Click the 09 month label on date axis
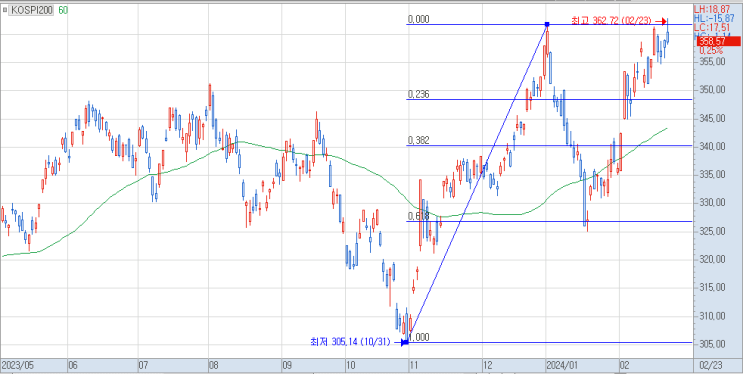 click(x=288, y=366)
